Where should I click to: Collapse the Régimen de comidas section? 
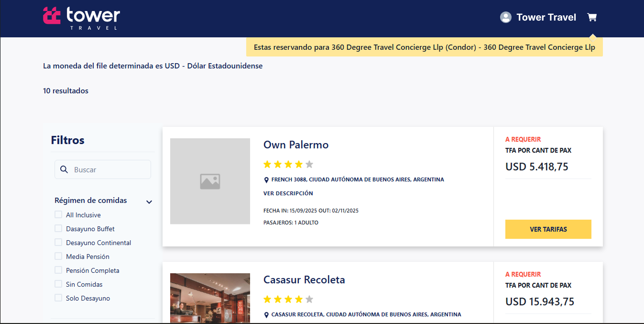pyautogui.click(x=149, y=201)
